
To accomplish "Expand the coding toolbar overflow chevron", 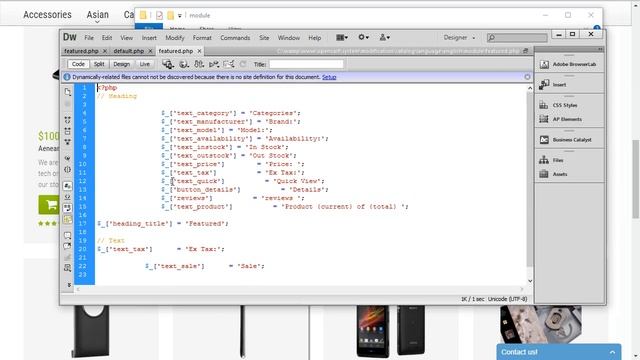I will point(69,284).
